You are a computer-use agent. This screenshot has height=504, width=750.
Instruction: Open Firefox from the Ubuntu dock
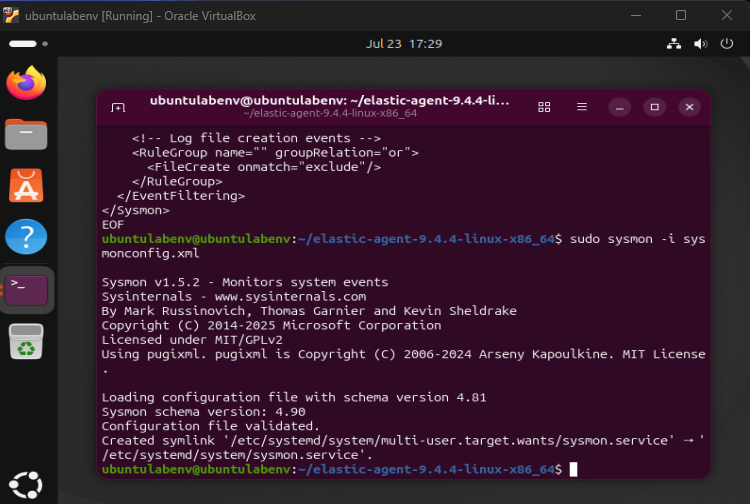26,83
